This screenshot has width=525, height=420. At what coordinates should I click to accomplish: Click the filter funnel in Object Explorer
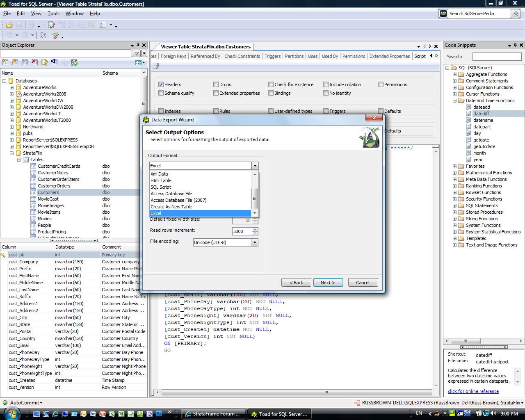click(x=136, y=53)
